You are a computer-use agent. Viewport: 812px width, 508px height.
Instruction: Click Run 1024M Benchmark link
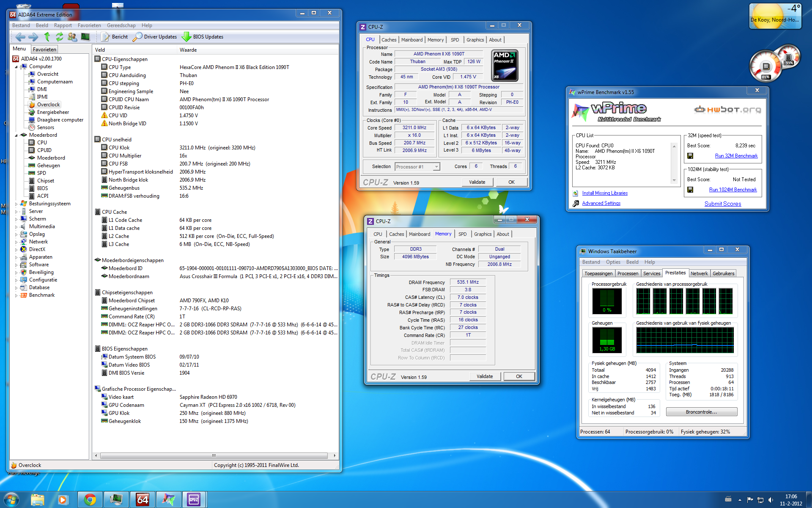tap(733, 190)
